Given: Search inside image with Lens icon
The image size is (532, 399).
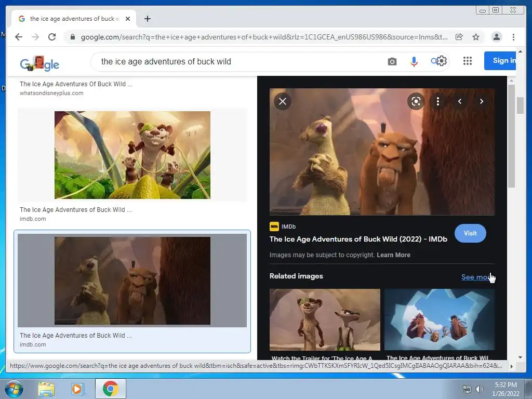Looking at the screenshot, I should pos(416,101).
